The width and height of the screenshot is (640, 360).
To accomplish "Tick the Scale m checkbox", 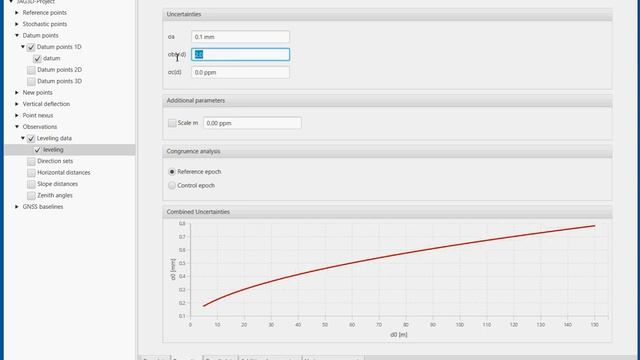I will pos(172,123).
